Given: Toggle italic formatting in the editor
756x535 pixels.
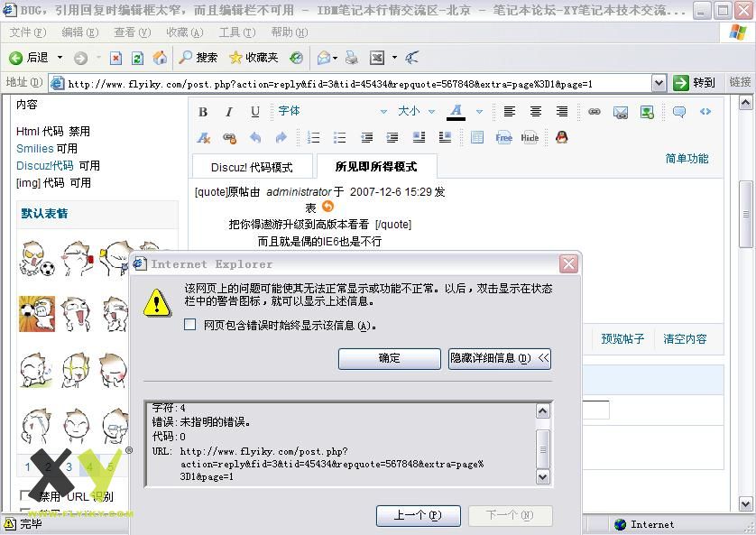Looking at the screenshot, I should [229, 112].
